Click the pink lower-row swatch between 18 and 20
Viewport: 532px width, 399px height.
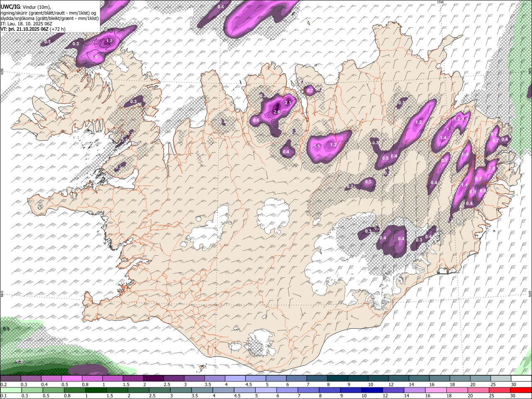tap(457, 390)
